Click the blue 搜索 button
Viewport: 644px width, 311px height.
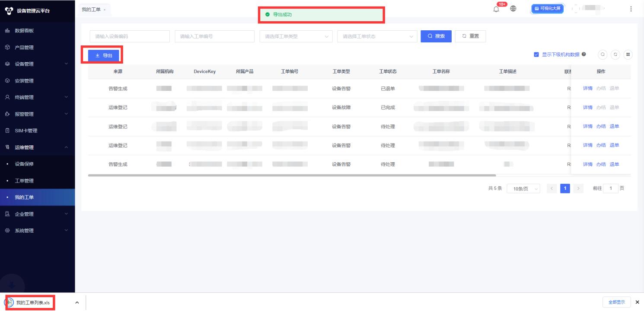(x=436, y=36)
